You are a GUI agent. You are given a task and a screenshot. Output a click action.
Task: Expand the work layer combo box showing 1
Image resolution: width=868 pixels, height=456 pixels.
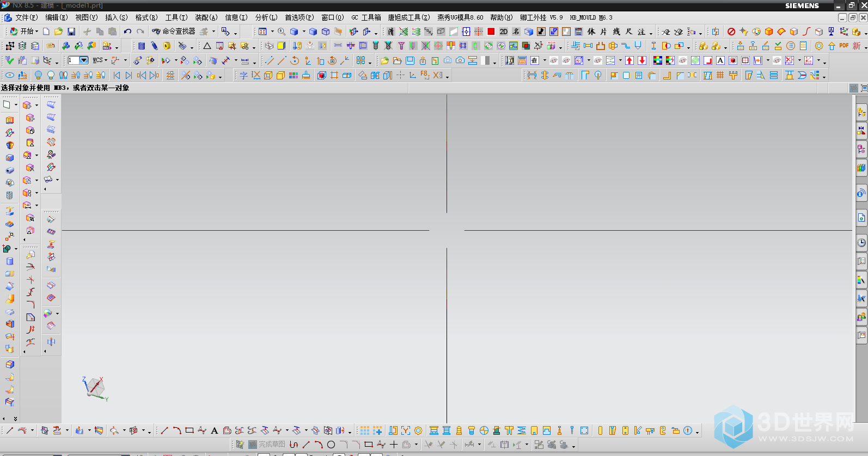(x=78, y=60)
